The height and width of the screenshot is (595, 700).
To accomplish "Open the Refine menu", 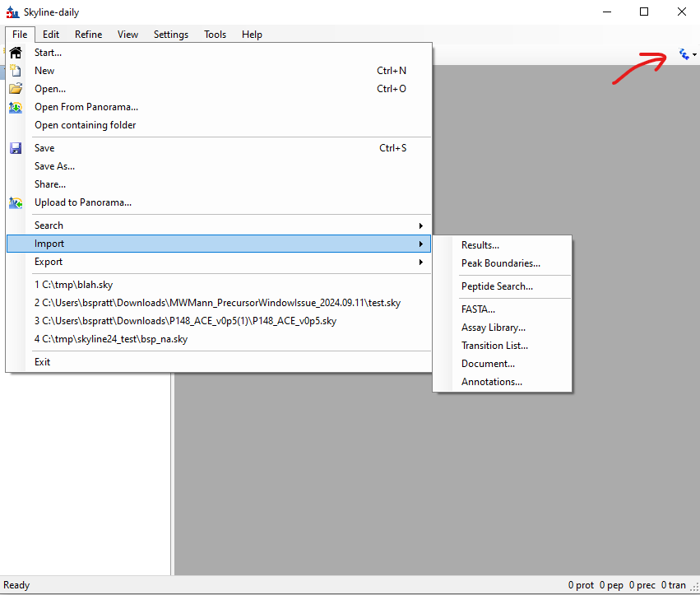I will (x=89, y=35).
